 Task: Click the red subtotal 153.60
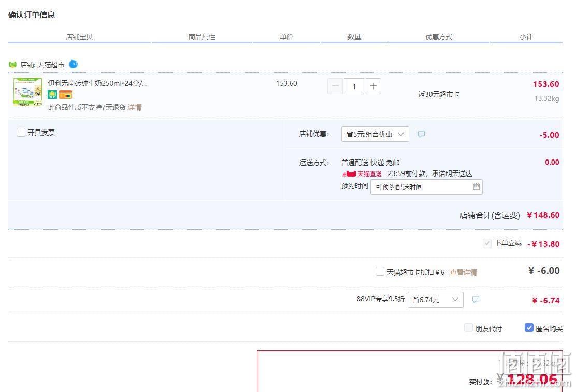point(546,84)
